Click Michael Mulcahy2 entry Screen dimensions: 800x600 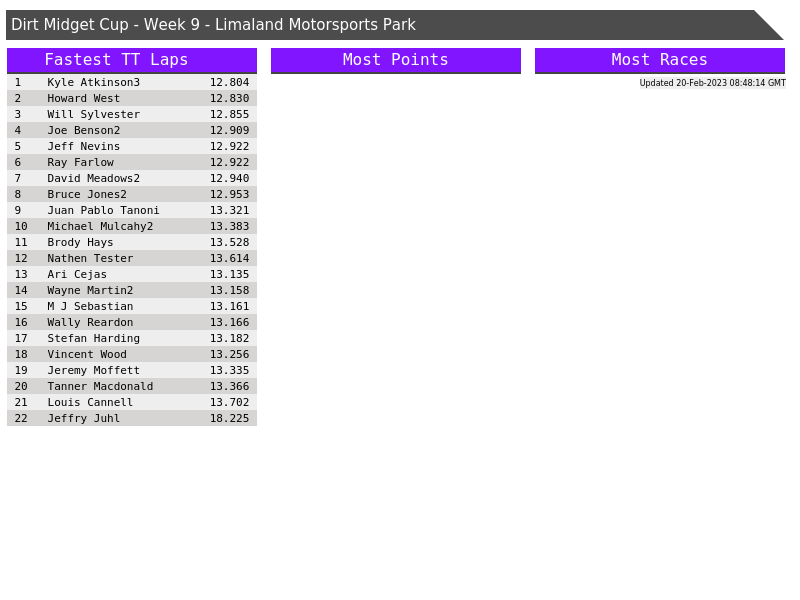(100, 226)
